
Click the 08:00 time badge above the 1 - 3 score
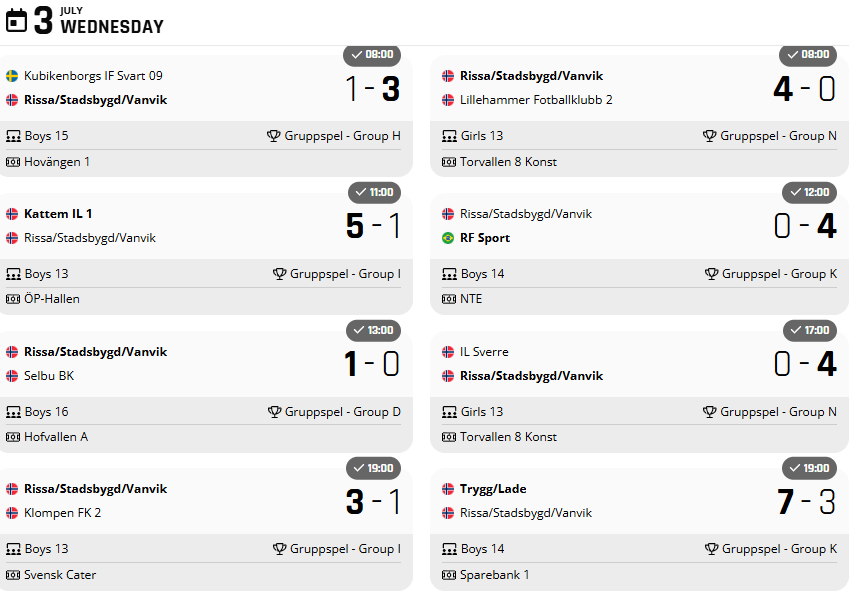tap(371, 55)
